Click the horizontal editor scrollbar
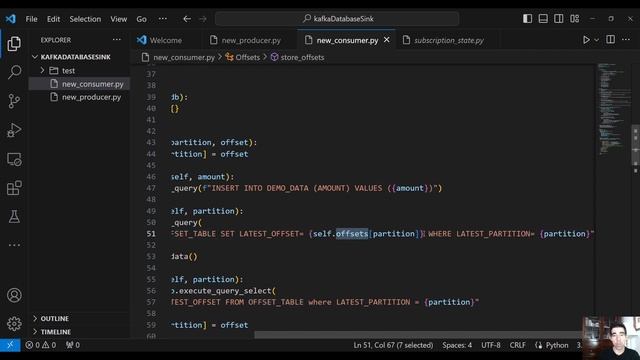Image resolution: width=640 pixels, height=360 pixels. pos(418,335)
